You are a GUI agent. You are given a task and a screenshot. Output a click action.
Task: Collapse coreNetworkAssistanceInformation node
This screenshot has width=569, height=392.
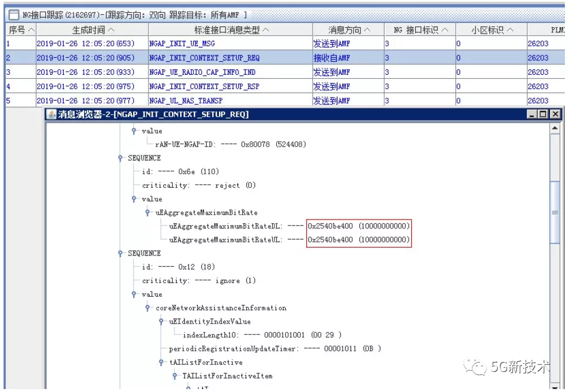147,308
